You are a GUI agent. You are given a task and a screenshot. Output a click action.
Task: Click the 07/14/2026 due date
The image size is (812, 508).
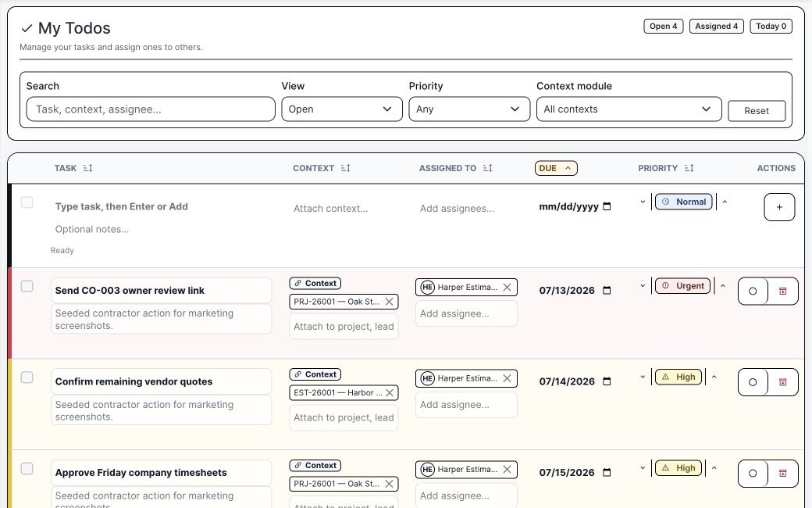567,381
